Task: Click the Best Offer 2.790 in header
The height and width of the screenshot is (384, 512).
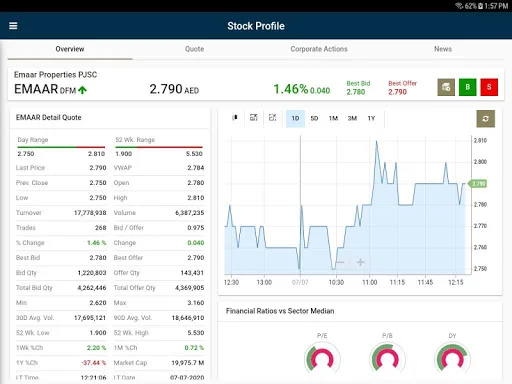Action: (x=402, y=88)
